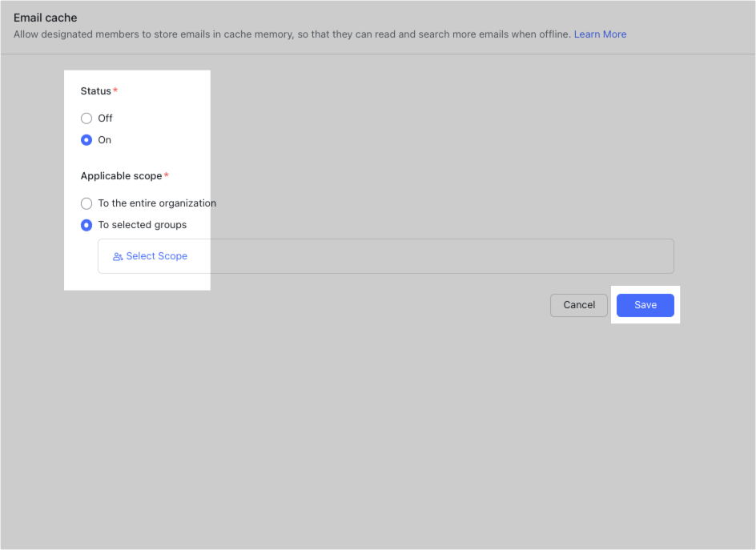Image resolution: width=756 pixels, height=550 pixels.
Task: Click the Email cache page title
Action: (x=46, y=18)
